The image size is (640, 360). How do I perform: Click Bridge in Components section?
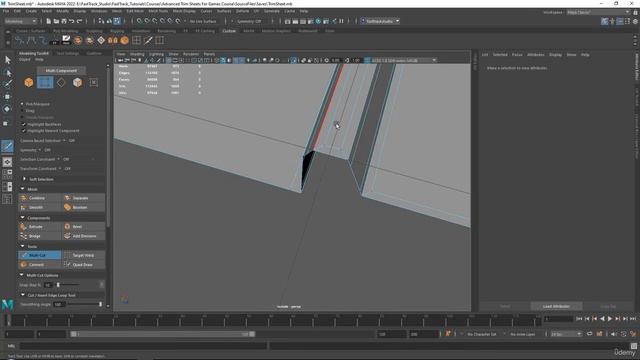coord(40,236)
